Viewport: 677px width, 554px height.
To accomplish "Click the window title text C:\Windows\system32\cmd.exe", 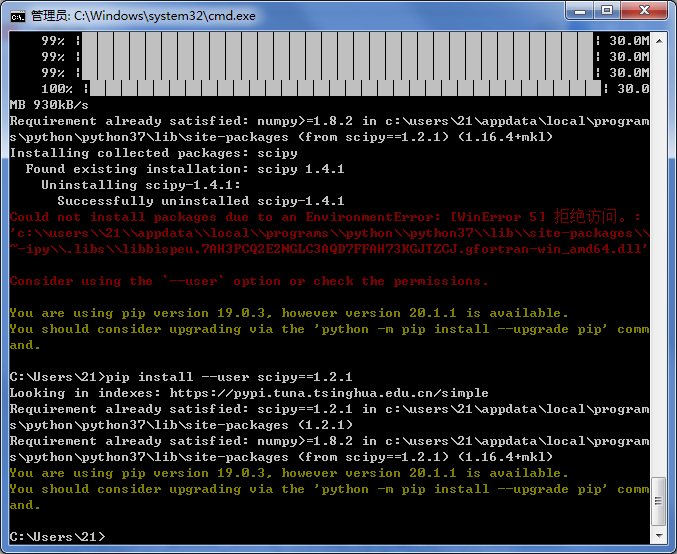I will pos(165,16).
